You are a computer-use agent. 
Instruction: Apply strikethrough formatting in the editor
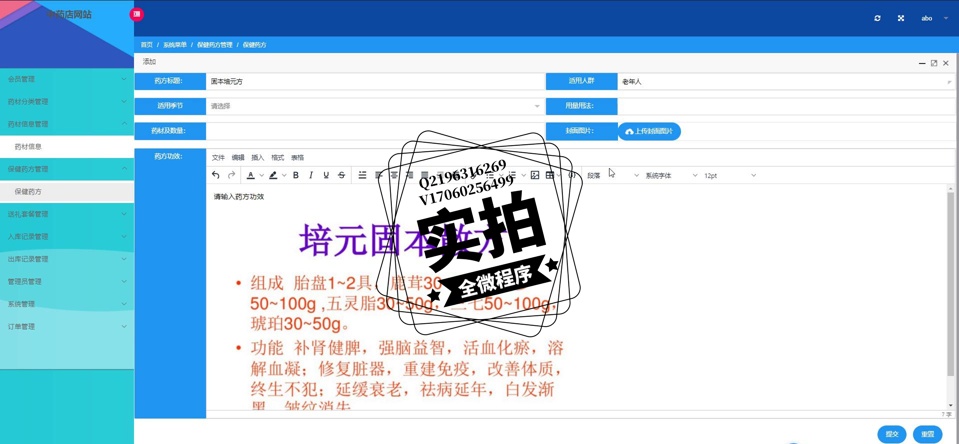[341, 175]
